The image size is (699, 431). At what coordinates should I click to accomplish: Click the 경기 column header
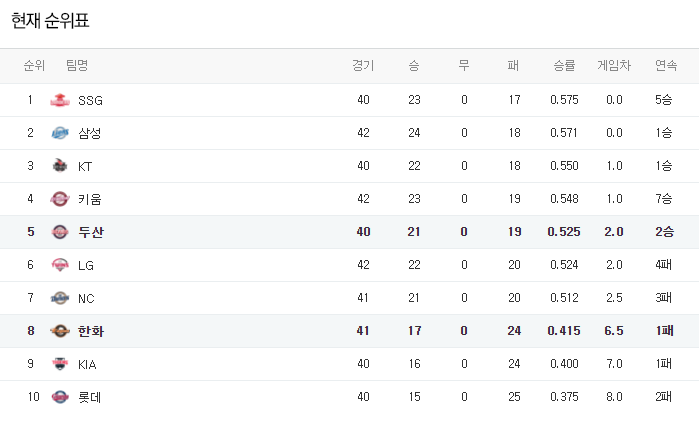pos(363,66)
